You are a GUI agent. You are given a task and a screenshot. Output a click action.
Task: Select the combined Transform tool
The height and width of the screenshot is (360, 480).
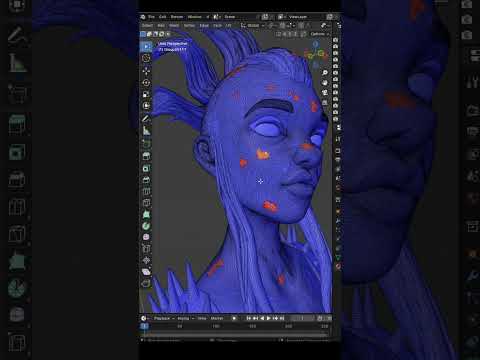coord(146,106)
